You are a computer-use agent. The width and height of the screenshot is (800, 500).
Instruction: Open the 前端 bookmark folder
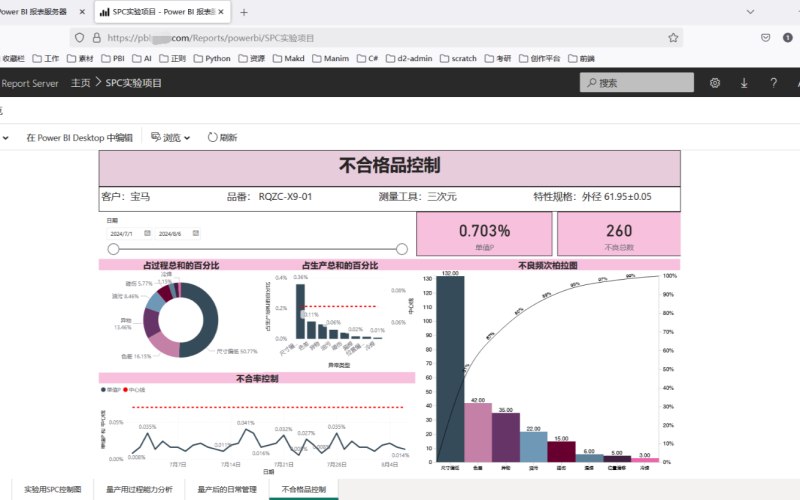tap(582, 59)
